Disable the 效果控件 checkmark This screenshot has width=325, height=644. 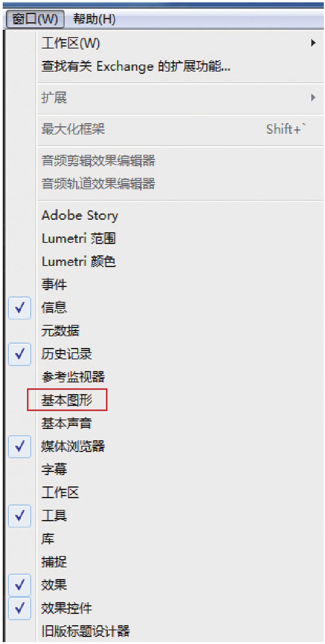point(20,608)
